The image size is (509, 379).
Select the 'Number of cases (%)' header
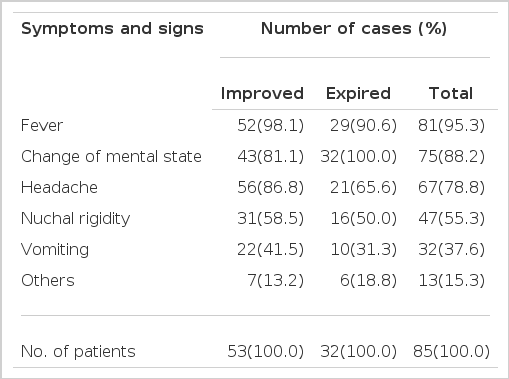point(354,29)
